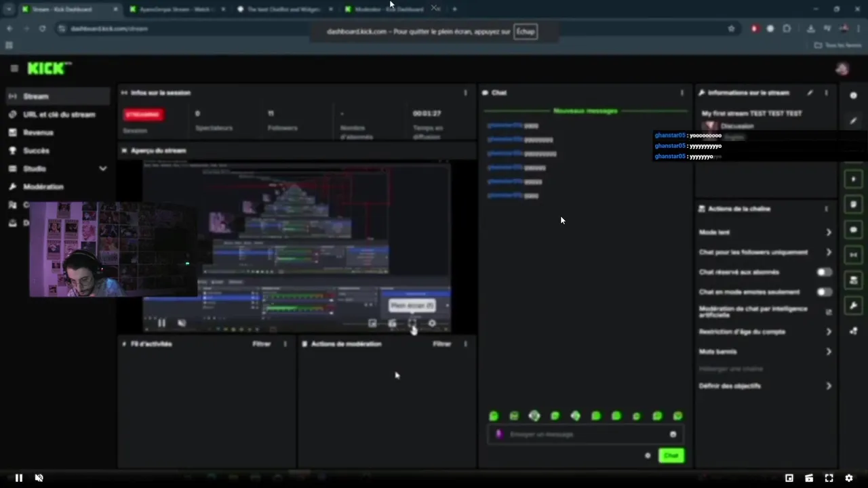The image size is (868, 488).
Task: Open a new browser tab
Action: 454,9
